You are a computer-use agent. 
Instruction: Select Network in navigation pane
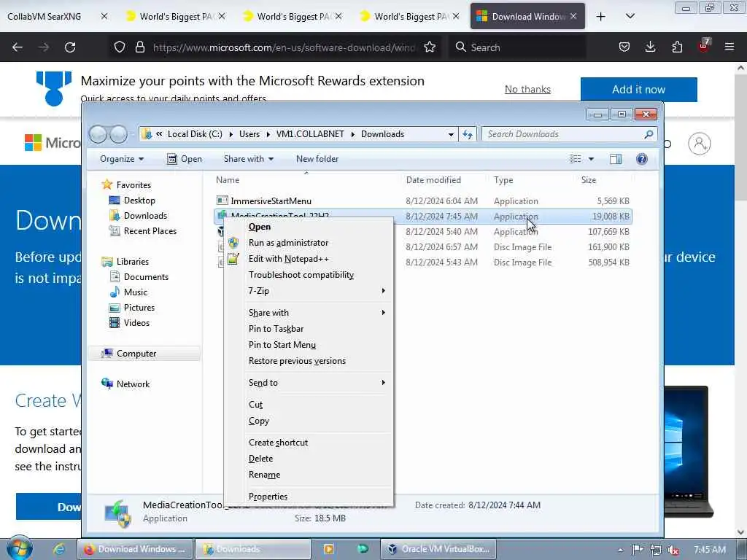[x=133, y=384]
